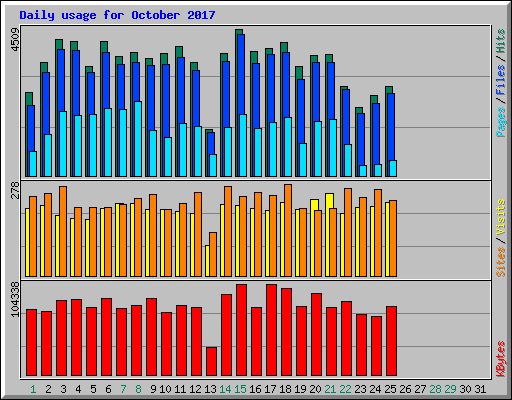Click day 8 on the x-axis
512x400 pixels.
(138, 389)
